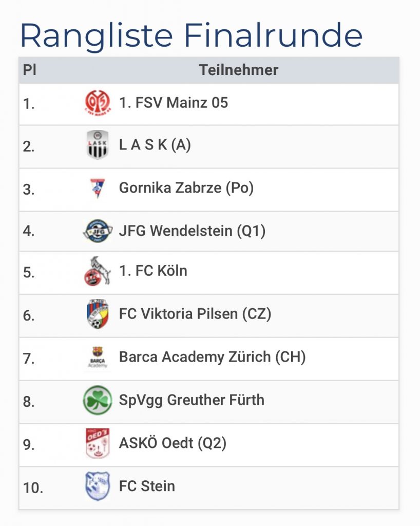Select Barca Academy Zürich (CH) team name

pyautogui.click(x=213, y=356)
